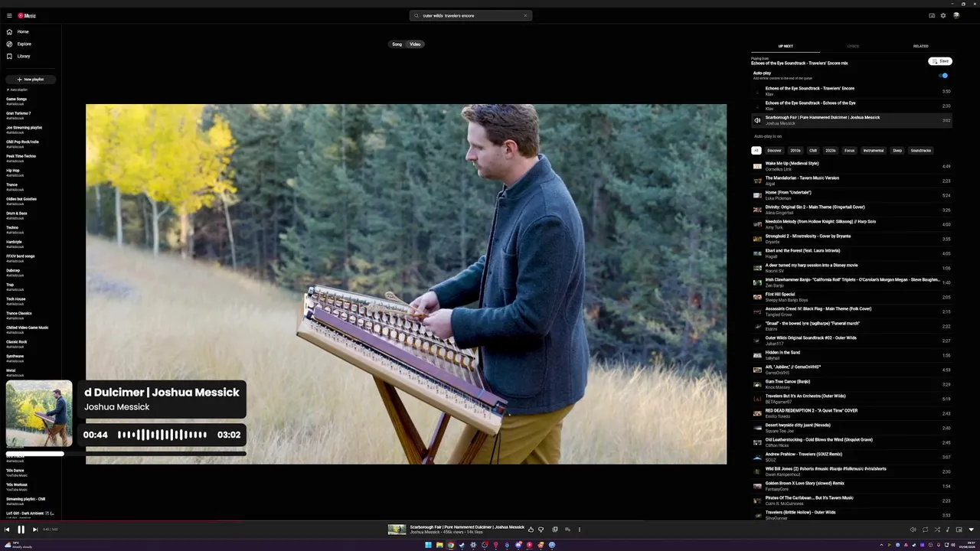Skip to the previous track

point(7,530)
